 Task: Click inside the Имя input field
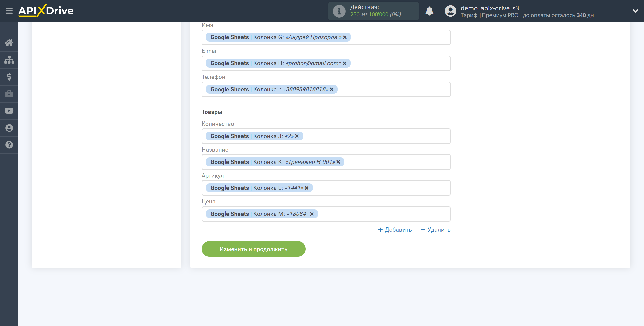click(x=326, y=37)
